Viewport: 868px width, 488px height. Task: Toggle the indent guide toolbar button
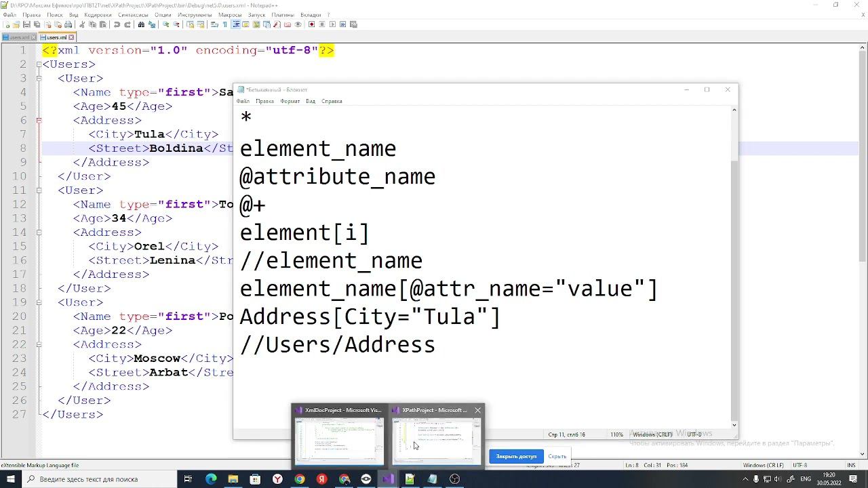(236, 24)
